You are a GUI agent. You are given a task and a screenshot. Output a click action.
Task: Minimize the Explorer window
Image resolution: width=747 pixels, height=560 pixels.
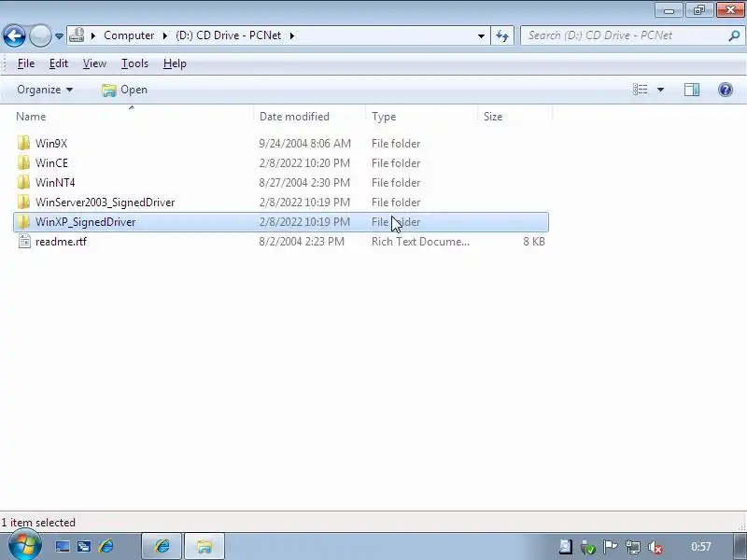pyautogui.click(x=669, y=10)
